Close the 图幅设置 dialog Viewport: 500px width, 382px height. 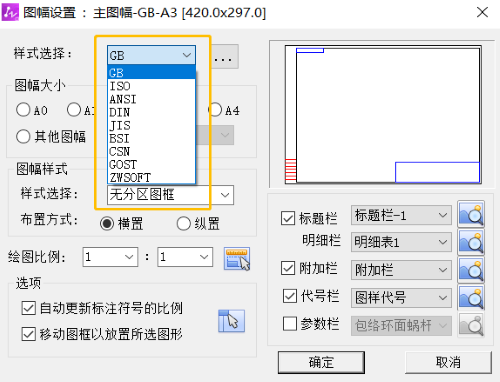tap(482, 13)
